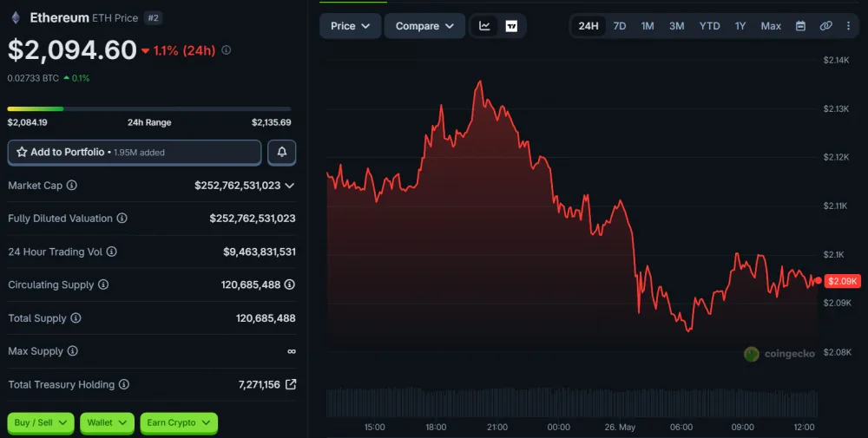This screenshot has width=868, height=438.
Task: Open the Buy / Sell dropdown
Action: pos(41,423)
